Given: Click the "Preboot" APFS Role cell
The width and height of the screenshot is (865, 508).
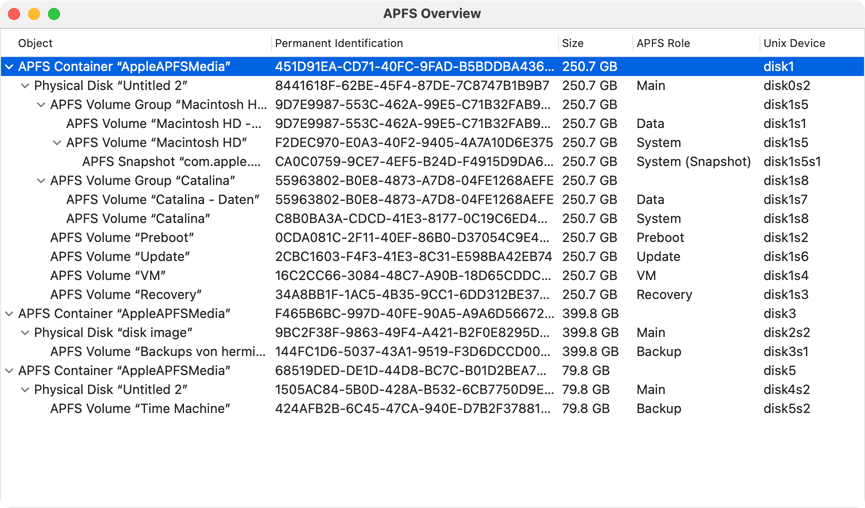Looking at the screenshot, I should coord(660,238).
